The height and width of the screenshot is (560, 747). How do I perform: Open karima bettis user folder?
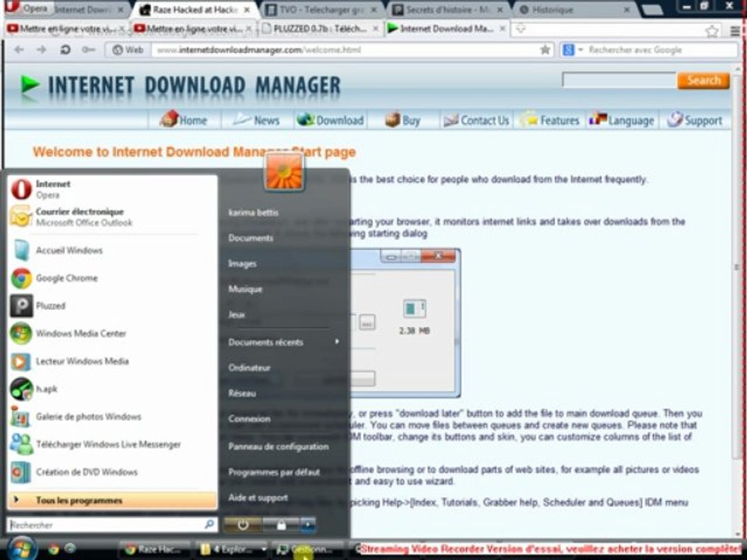tap(254, 212)
